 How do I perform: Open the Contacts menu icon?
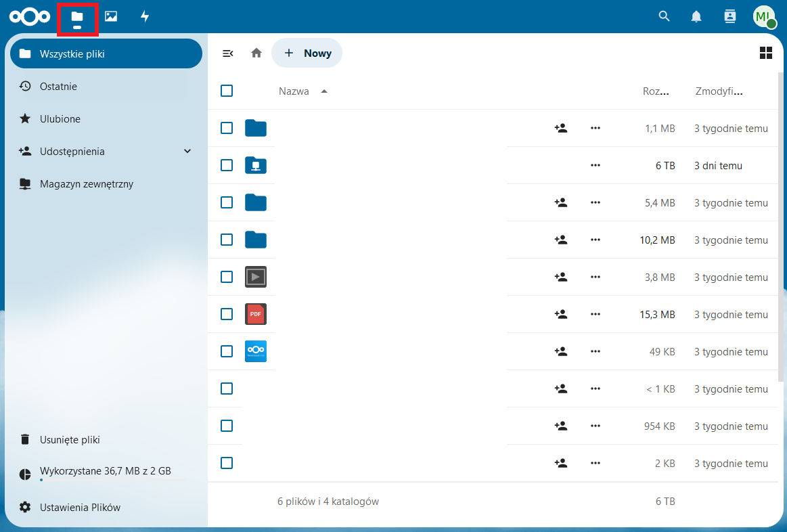tap(729, 16)
